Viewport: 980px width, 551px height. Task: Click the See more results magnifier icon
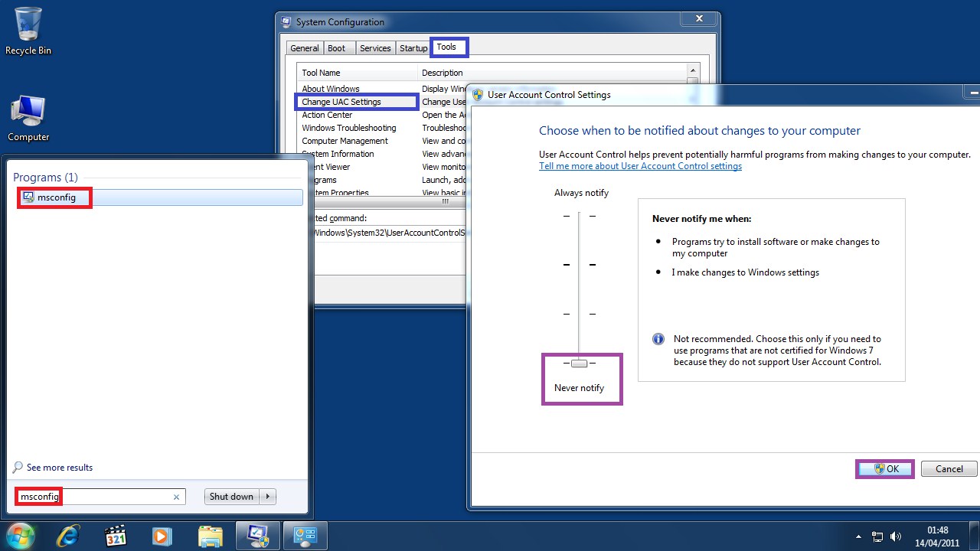click(x=18, y=467)
